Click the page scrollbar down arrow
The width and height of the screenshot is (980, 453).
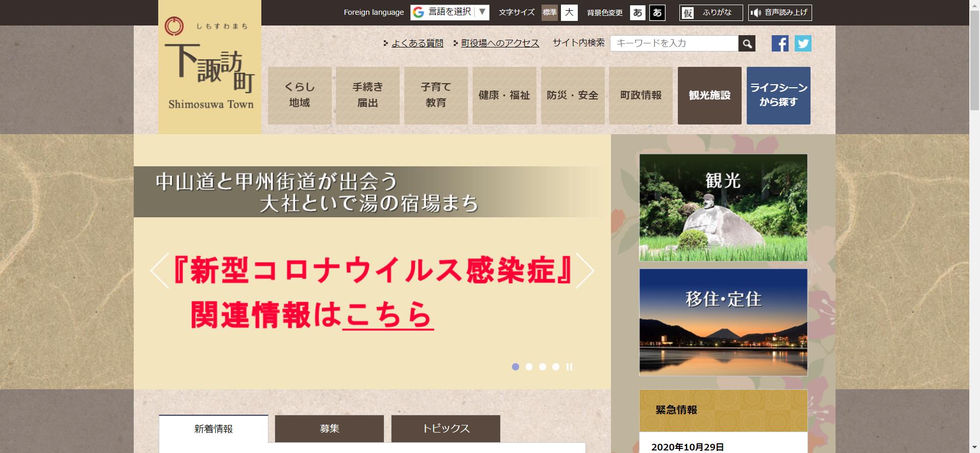pos(974,448)
